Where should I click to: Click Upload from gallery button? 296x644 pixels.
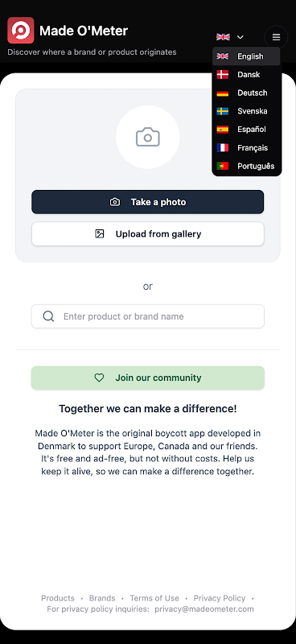point(148,234)
